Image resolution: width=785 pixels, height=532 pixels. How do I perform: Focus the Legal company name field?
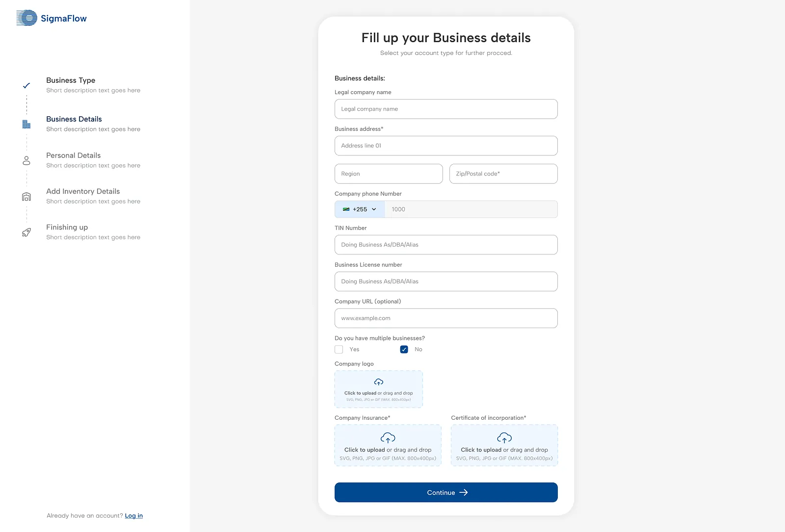[446, 109]
